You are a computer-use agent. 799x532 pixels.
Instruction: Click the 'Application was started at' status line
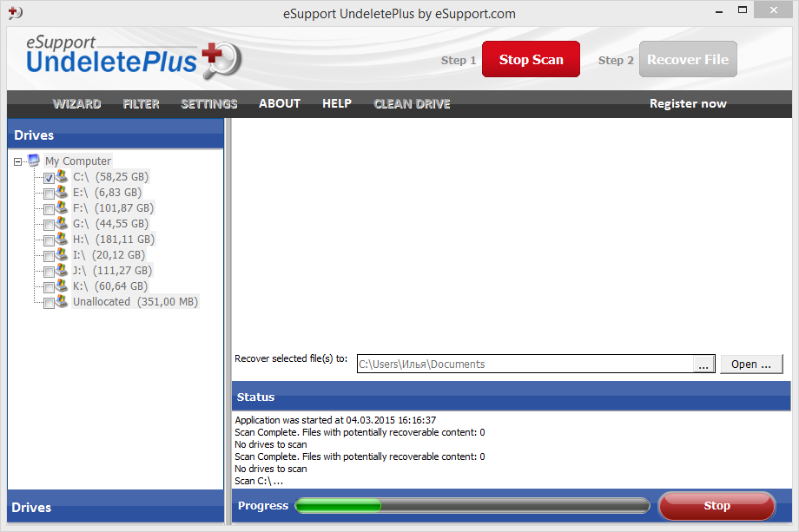335,420
